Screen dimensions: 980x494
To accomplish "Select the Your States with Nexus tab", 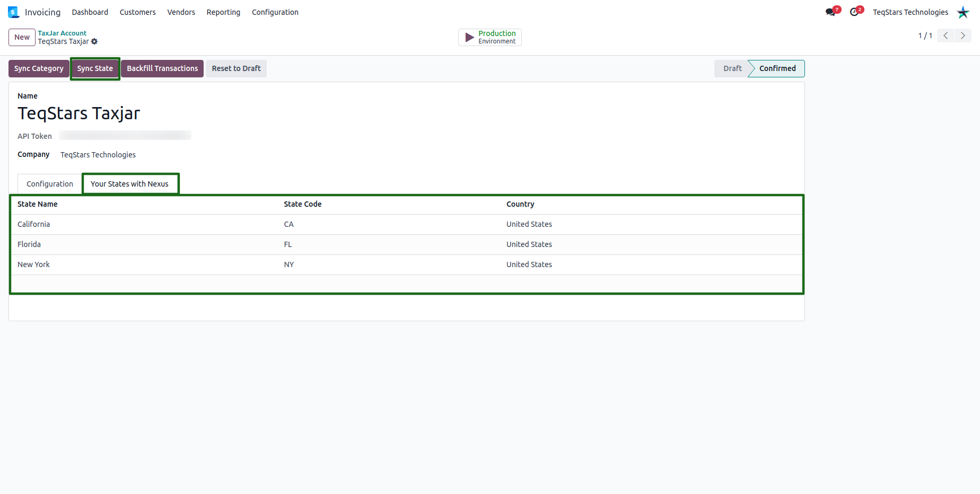I will tap(130, 184).
